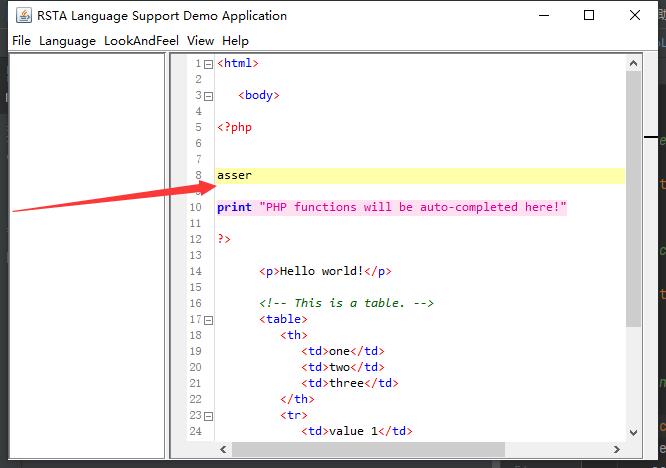The image size is (666, 468).
Task: Click the '<th>' tag on line 18
Action: point(294,335)
